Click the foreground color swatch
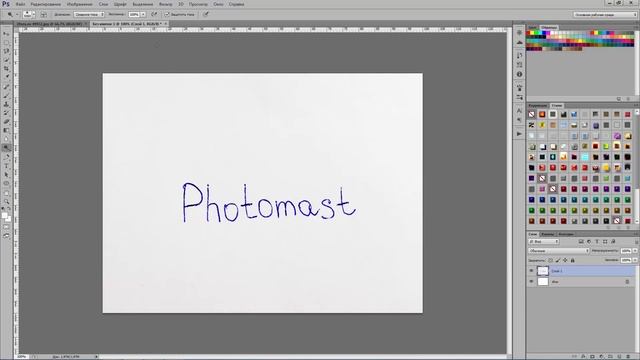 tap(4, 216)
